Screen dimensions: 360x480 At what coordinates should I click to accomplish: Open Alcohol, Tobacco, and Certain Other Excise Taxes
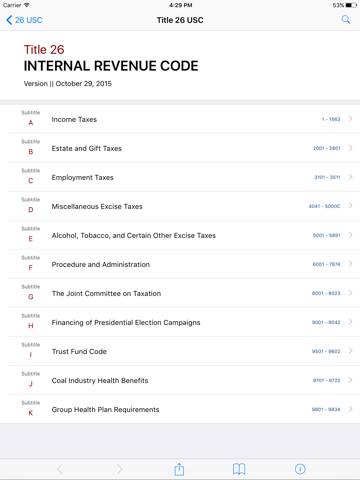180,235
